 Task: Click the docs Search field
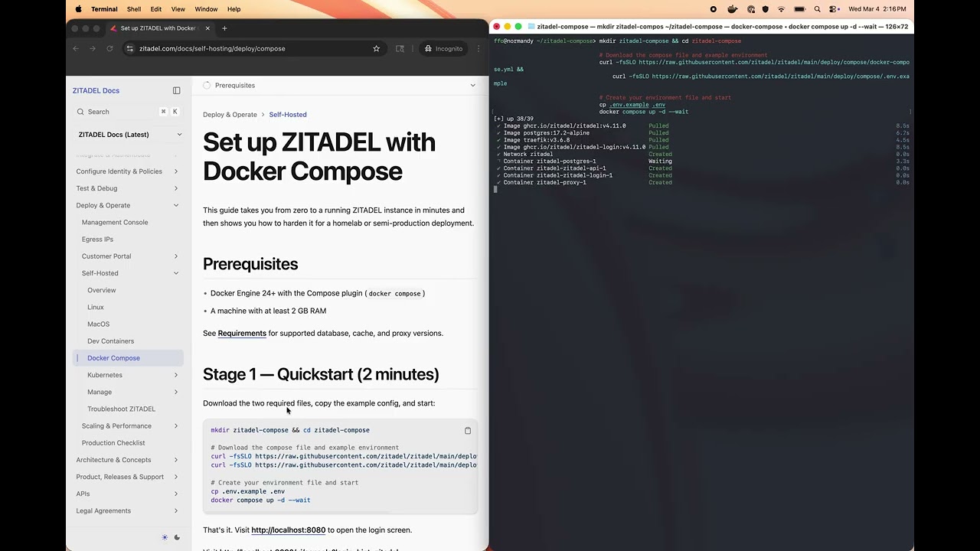tap(128, 112)
